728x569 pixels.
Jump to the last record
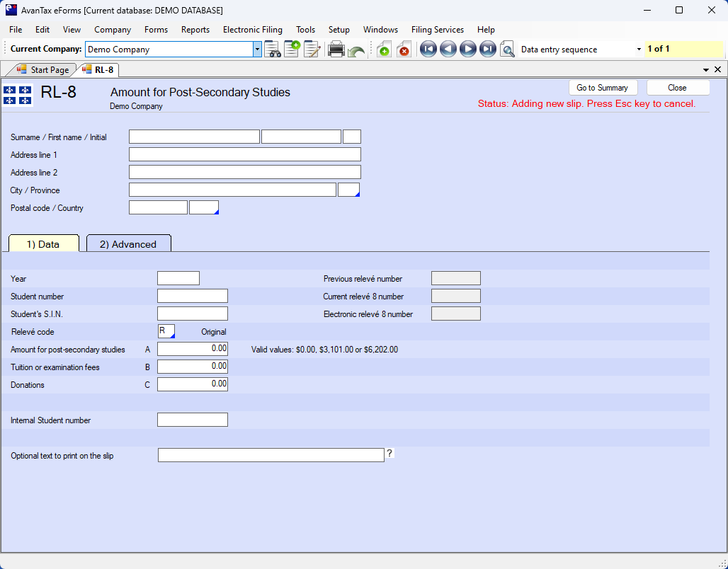click(487, 50)
